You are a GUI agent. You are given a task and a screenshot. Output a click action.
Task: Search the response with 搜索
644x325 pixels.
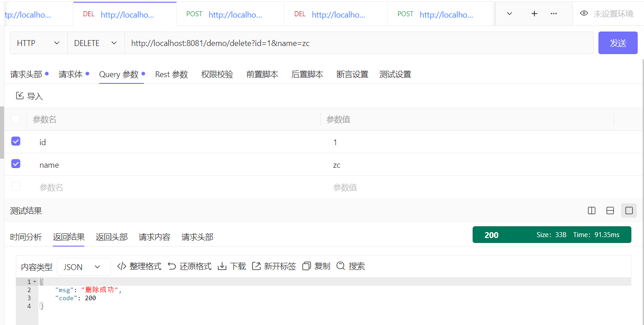(350, 266)
